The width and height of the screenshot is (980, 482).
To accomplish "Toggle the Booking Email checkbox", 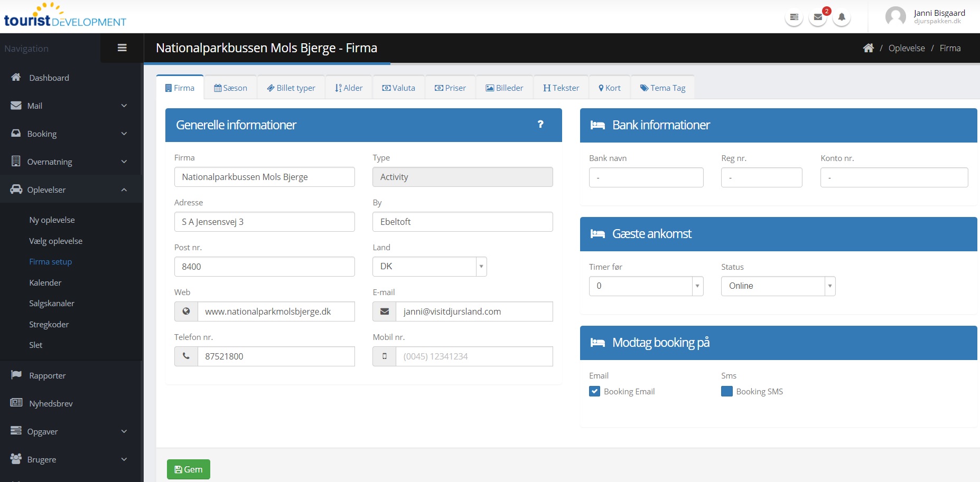I will 594,391.
